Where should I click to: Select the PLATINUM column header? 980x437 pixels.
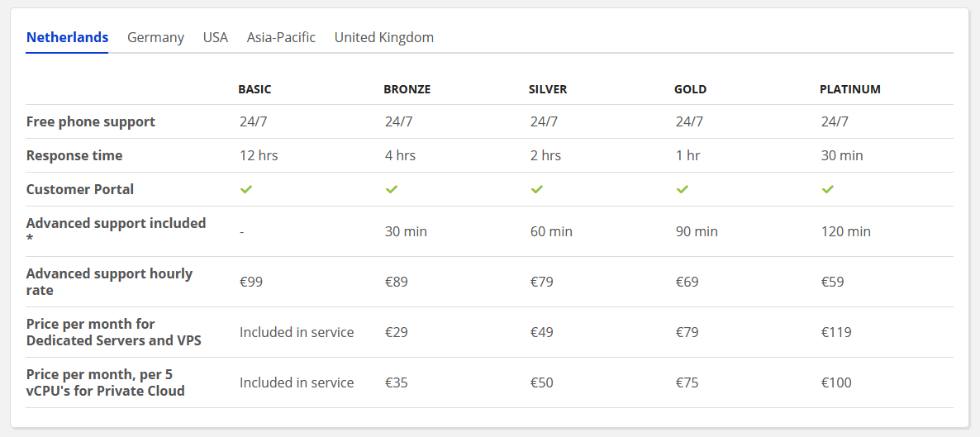coord(850,89)
